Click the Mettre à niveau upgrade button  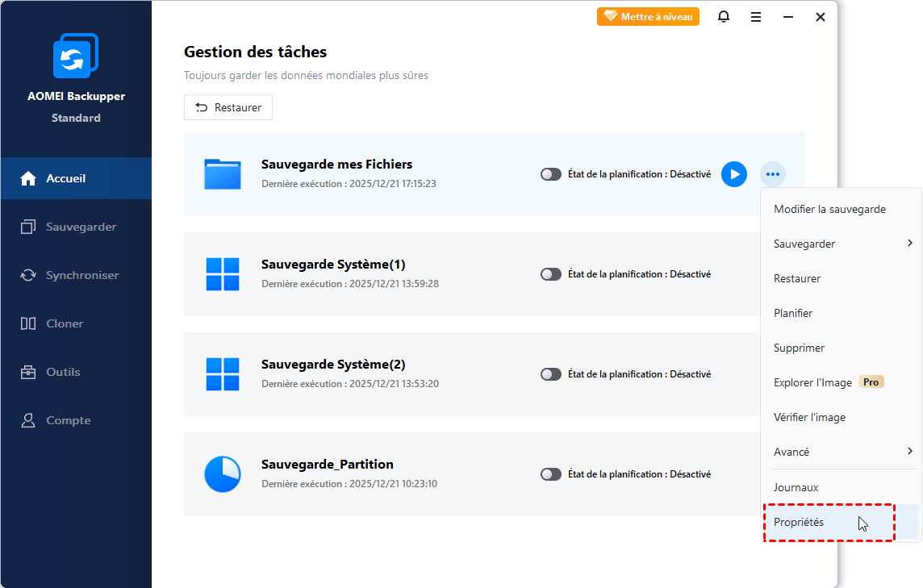click(x=648, y=17)
